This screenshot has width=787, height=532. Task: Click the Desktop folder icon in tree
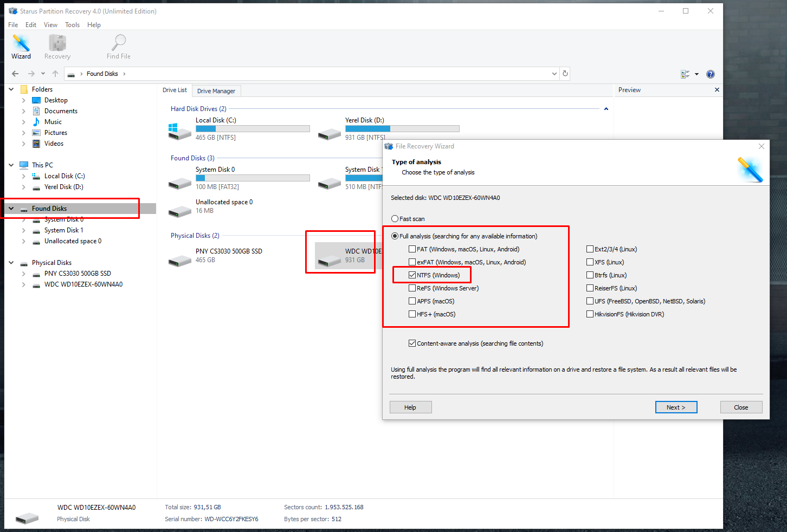[x=36, y=100]
